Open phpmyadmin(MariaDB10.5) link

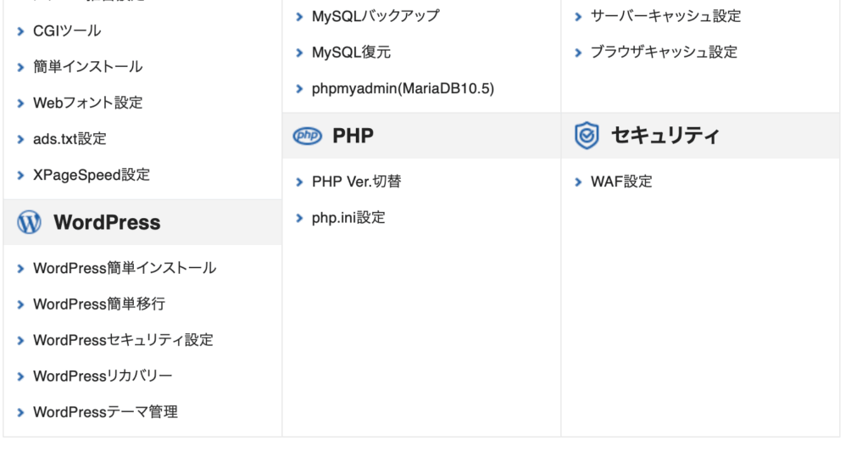403,89
